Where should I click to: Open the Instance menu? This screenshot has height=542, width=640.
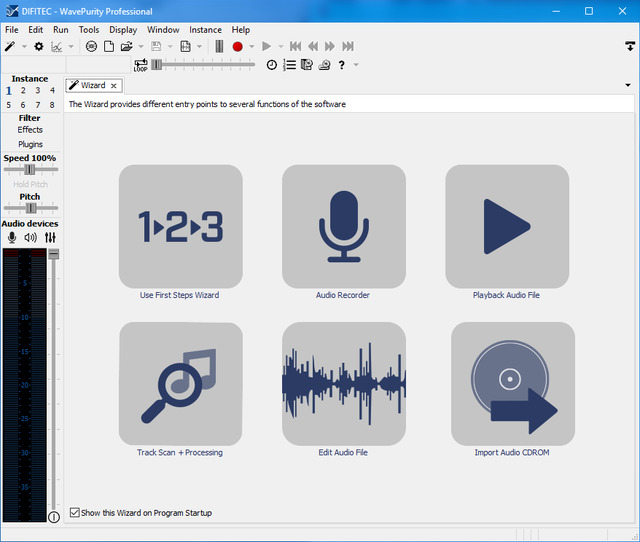click(x=205, y=30)
